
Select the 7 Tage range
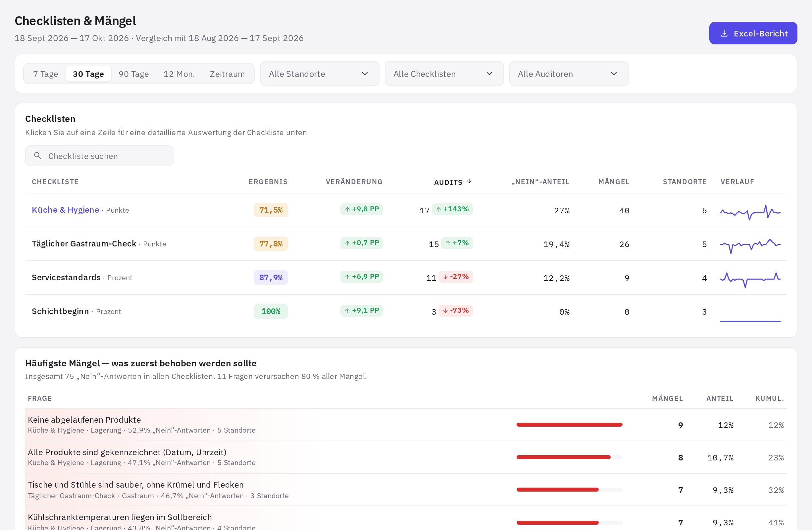[45, 74]
